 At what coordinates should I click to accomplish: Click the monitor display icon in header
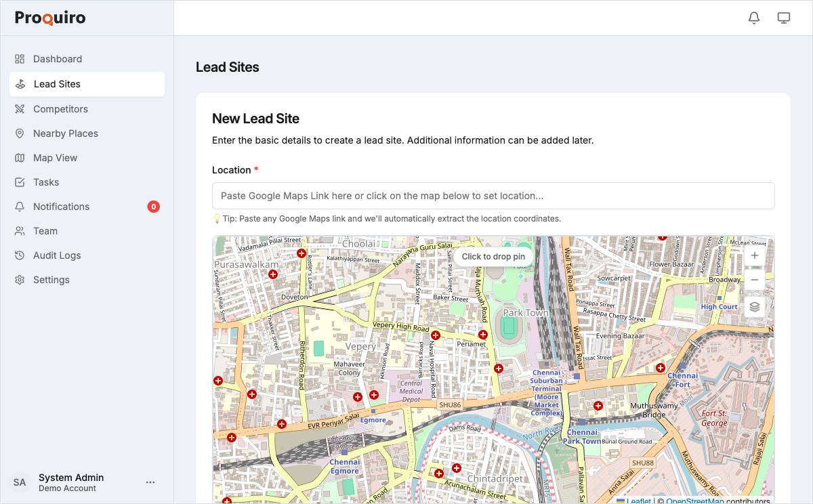(784, 18)
